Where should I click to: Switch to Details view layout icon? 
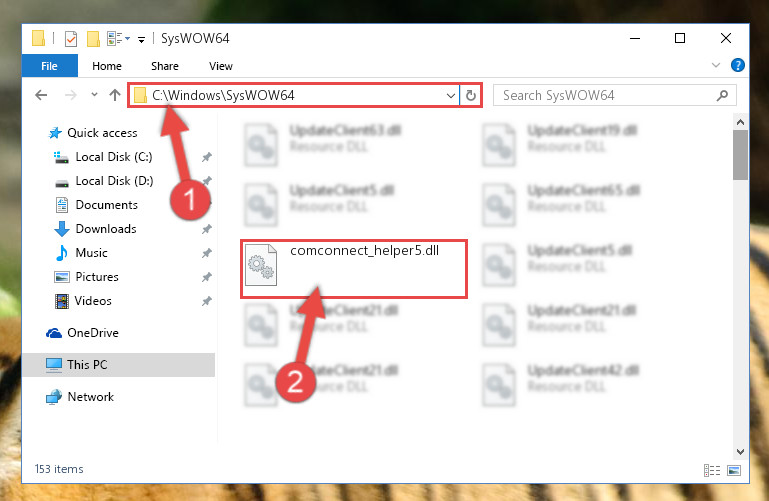pos(712,471)
